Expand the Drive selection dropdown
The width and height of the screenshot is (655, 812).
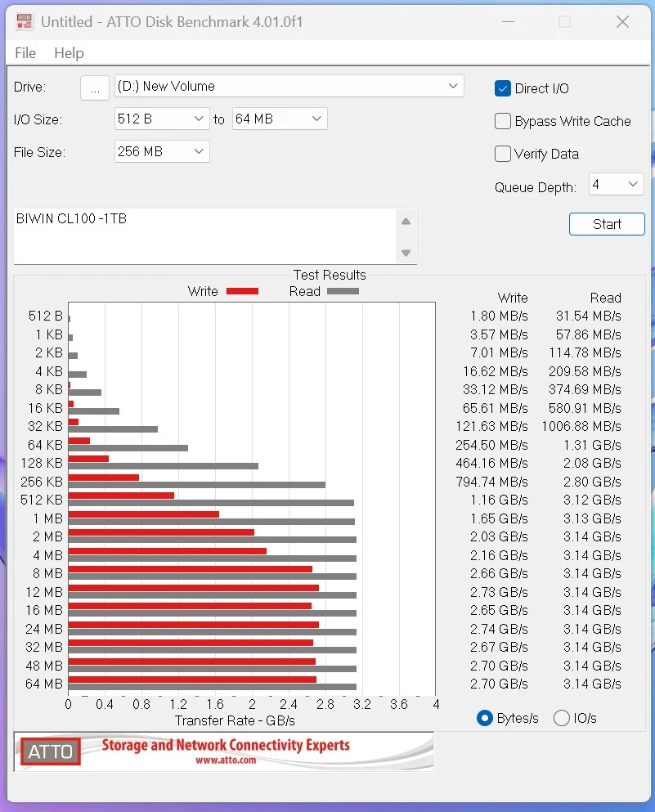(x=289, y=86)
